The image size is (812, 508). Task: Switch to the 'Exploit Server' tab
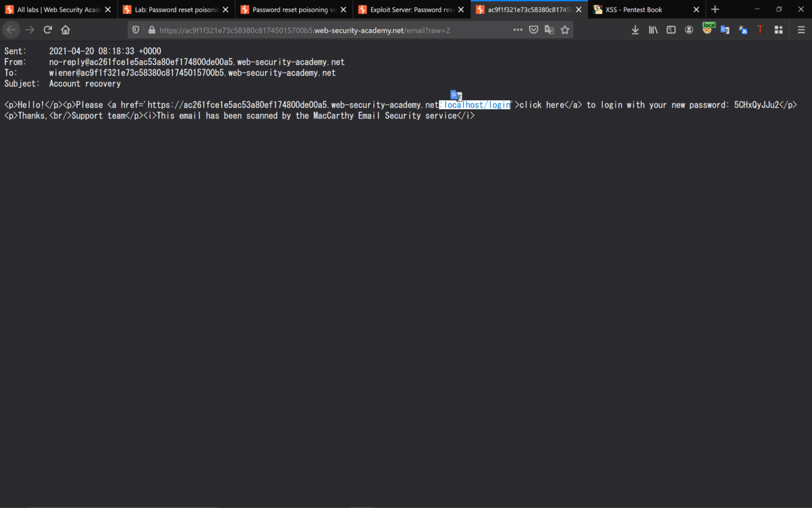(x=412, y=9)
